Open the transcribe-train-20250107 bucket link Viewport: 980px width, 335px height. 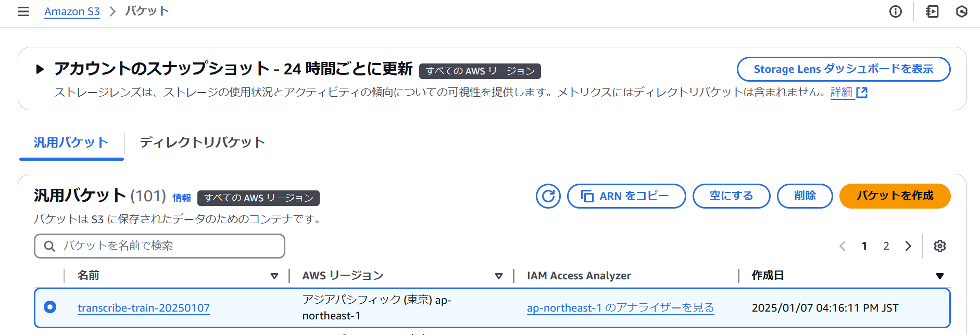pyautogui.click(x=144, y=308)
